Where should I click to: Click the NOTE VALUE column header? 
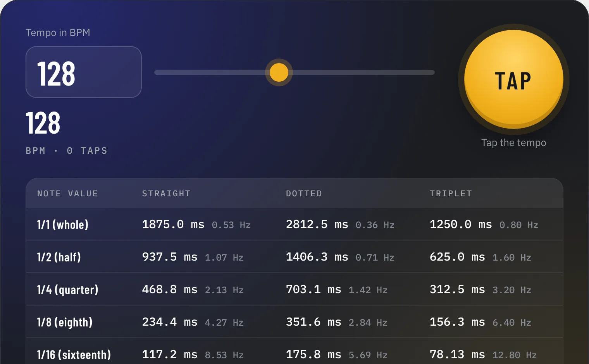click(x=67, y=194)
